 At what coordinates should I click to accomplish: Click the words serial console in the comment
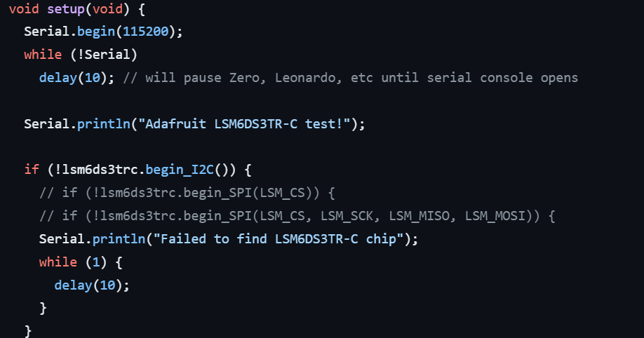click(x=461, y=78)
